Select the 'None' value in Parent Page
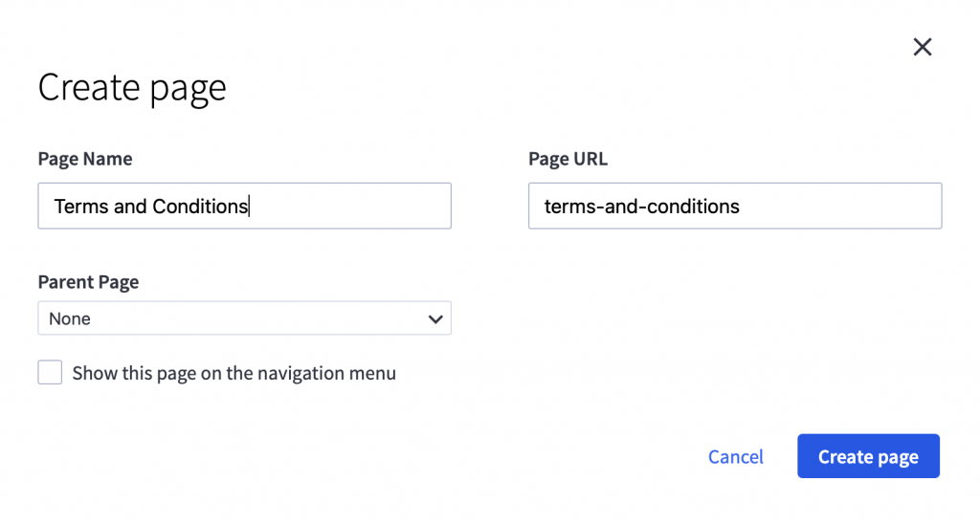The image size is (980, 525). [x=70, y=318]
